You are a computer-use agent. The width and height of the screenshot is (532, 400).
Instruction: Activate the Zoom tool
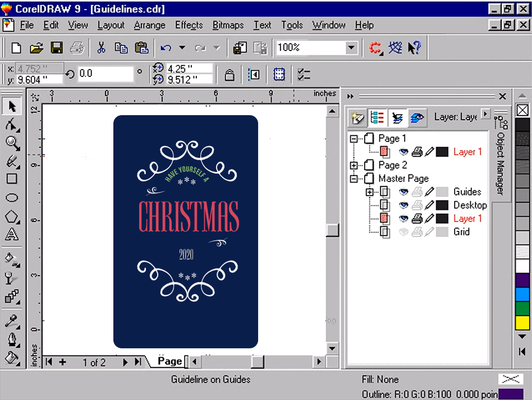pyautogui.click(x=12, y=143)
